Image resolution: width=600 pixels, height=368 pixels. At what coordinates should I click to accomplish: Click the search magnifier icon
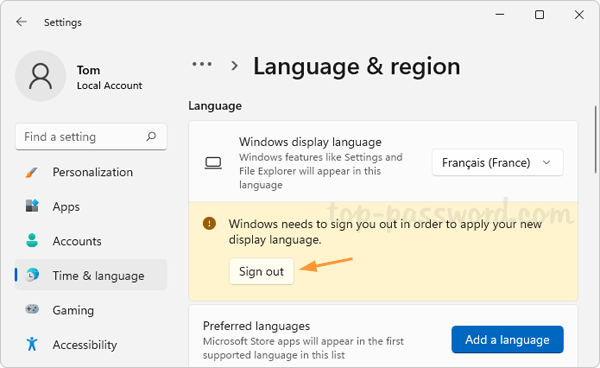tap(152, 136)
